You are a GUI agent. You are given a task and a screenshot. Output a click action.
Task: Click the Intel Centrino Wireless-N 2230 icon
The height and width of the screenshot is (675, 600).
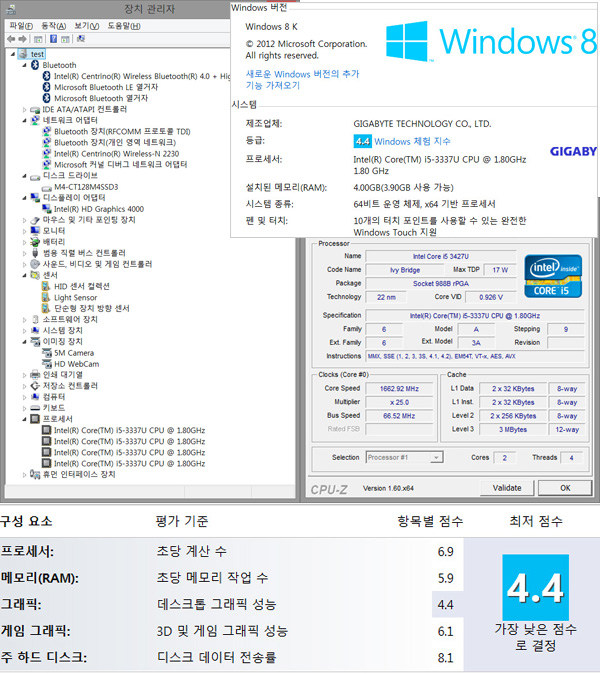(46, 154)
